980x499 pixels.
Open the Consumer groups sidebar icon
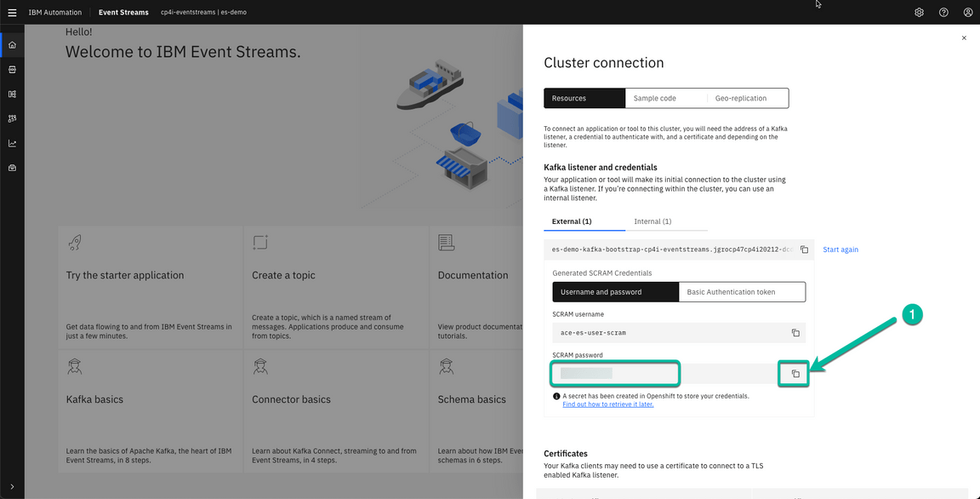pyautogui.click(x=11, y=118)
